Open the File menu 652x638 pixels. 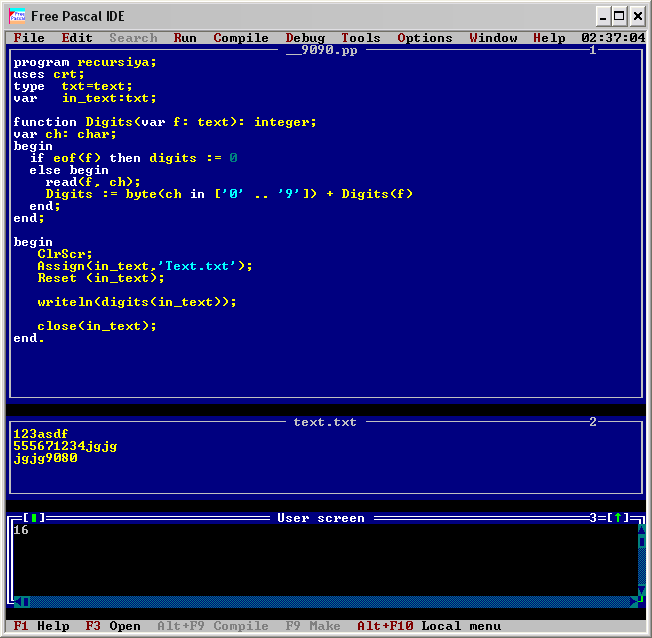[29, 38]
